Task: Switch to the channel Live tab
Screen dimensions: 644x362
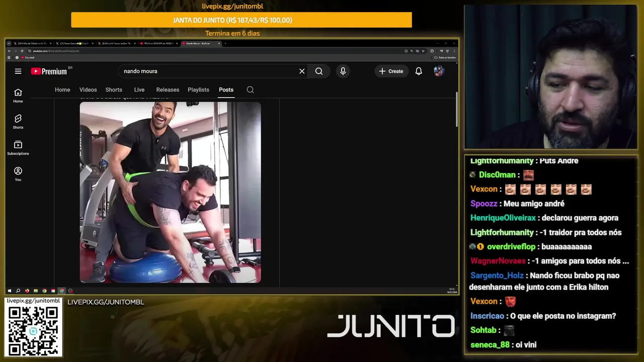Action: pyautogui.click(x=139, y=90)
